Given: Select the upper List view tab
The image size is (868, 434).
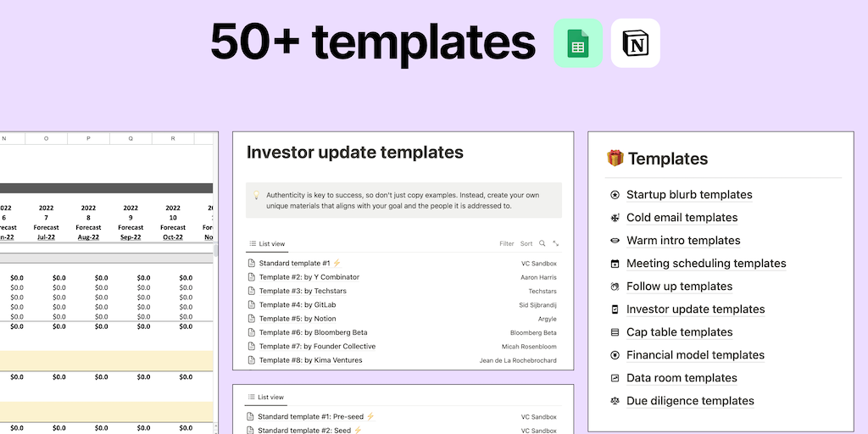Looking at the screenshot, I should click(x=267, y=244).
